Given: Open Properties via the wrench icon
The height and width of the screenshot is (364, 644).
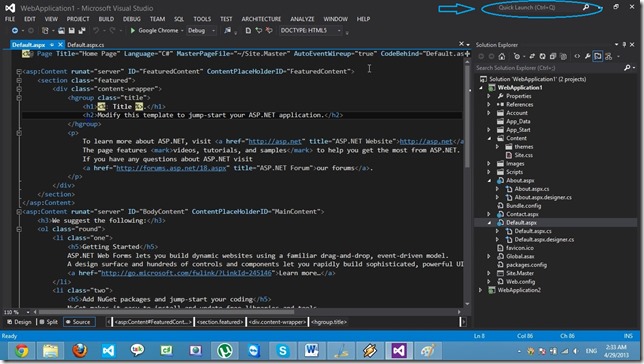Looking at the screenshot, I should click(x=588, y=56).
